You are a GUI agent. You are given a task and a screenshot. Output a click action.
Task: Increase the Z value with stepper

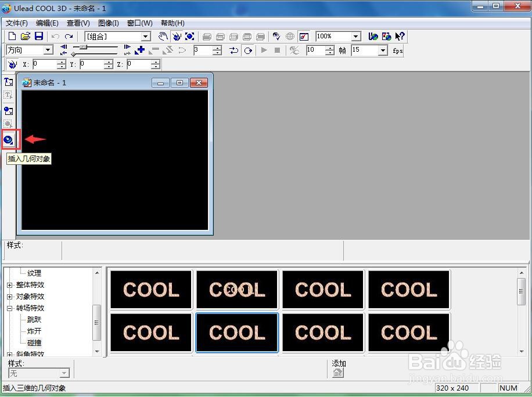(156, 62)
